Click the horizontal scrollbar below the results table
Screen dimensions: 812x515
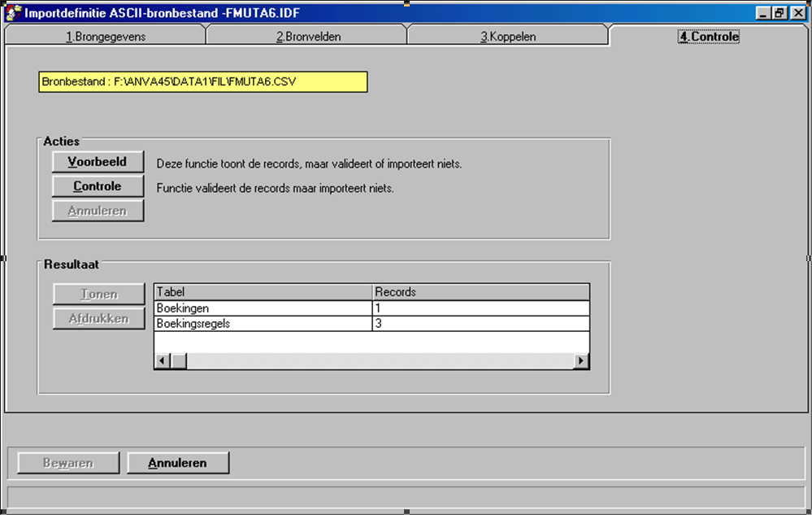(x=366, y=359)
